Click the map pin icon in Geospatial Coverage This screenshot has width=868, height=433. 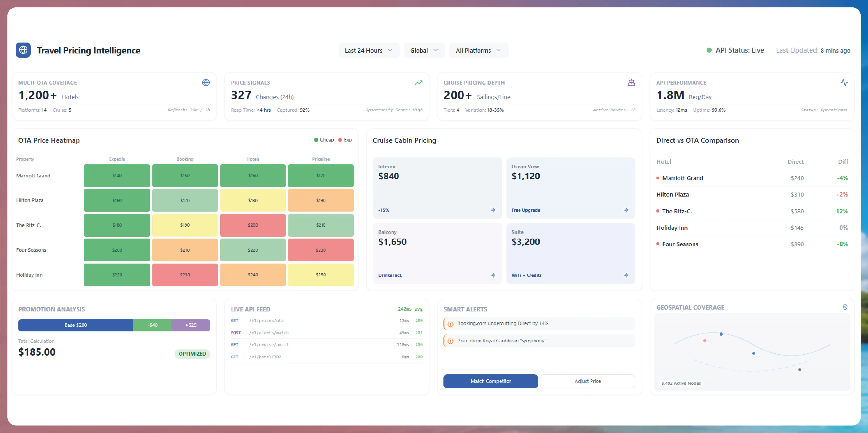point(845,307)
